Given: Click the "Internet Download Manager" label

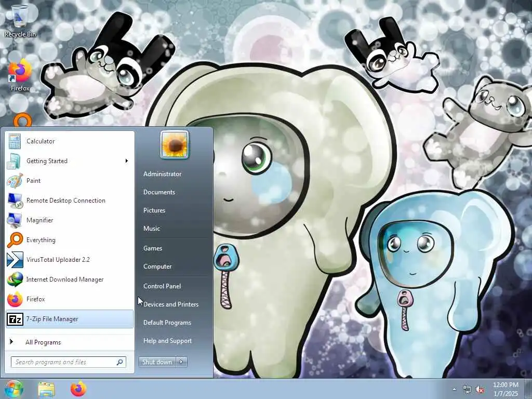Looking at the screenshot, I should [x=65, y=279].
